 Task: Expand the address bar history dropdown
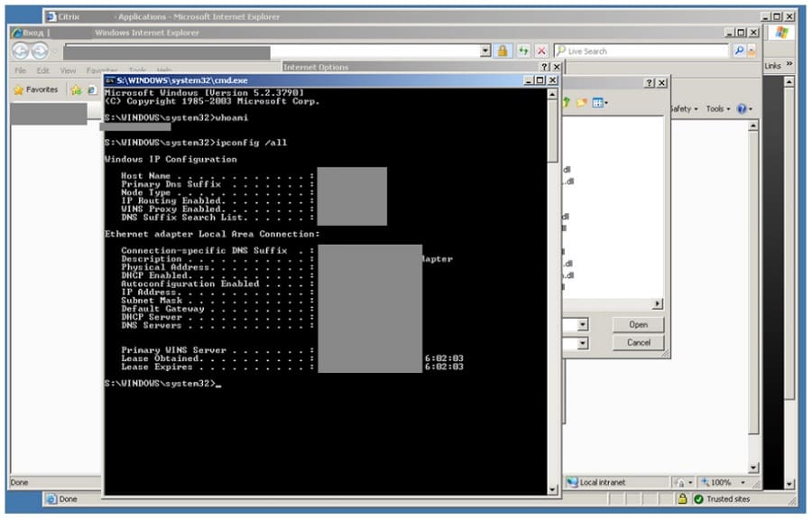pos(484,51)
